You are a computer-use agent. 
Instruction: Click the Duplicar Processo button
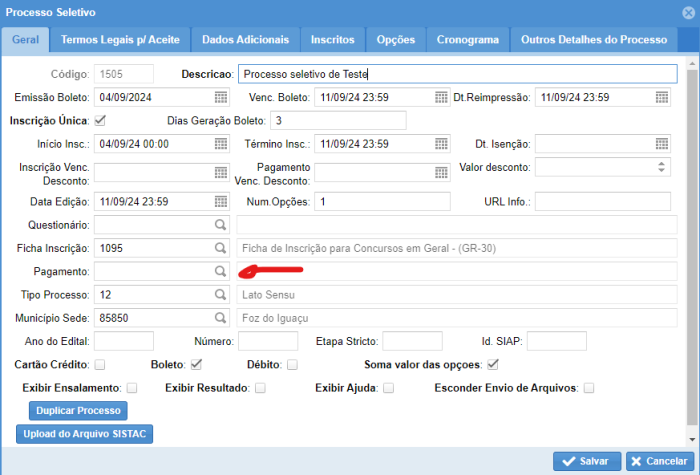79,411
